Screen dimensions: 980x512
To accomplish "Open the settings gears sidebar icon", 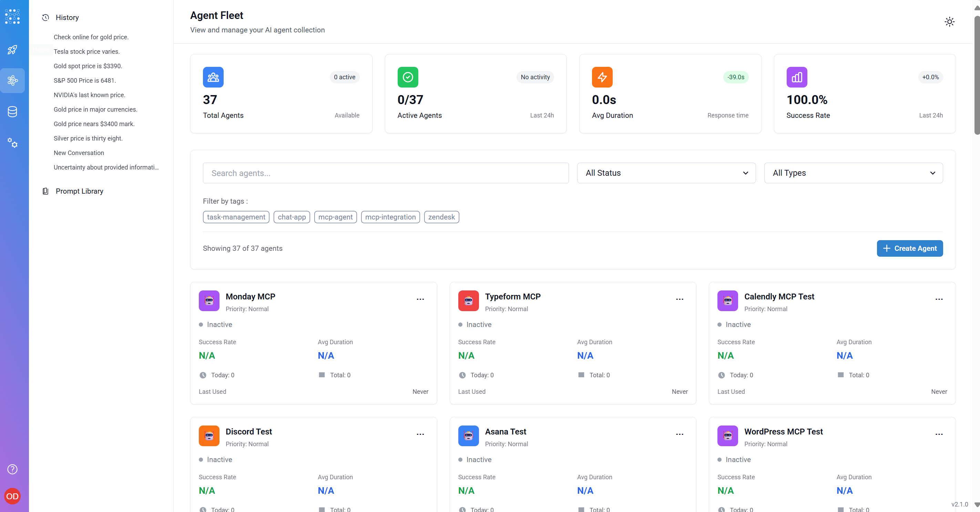I will 12,143.
